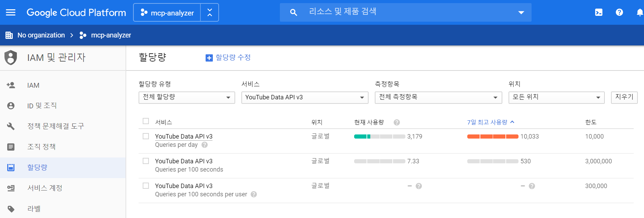
Task: Open the 측정항목 dropdown (전체 측정항목)
Action: (438, 97)
